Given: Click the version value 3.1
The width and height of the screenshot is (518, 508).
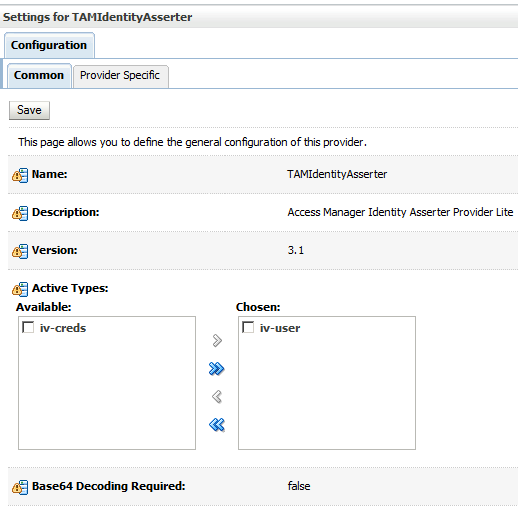Looking at the screenshot, I should [296, 250].
